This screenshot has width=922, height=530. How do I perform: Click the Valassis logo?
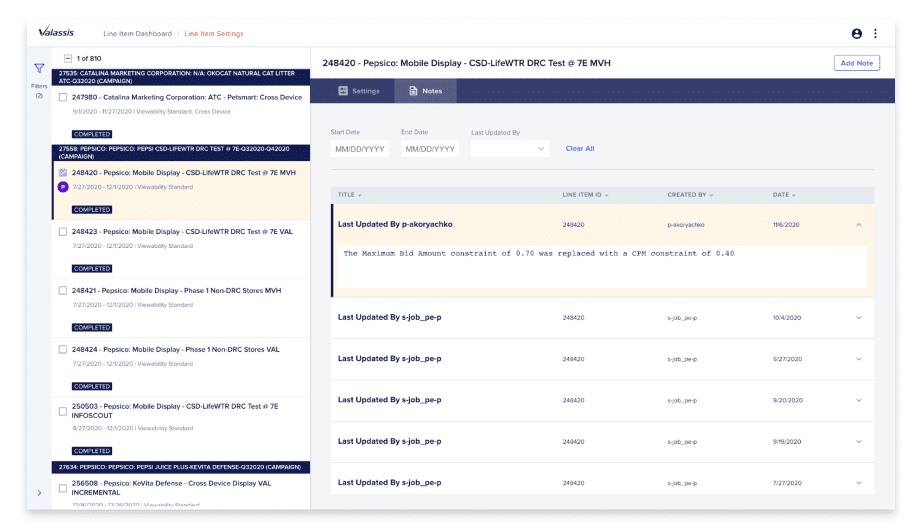click(56, 32)
